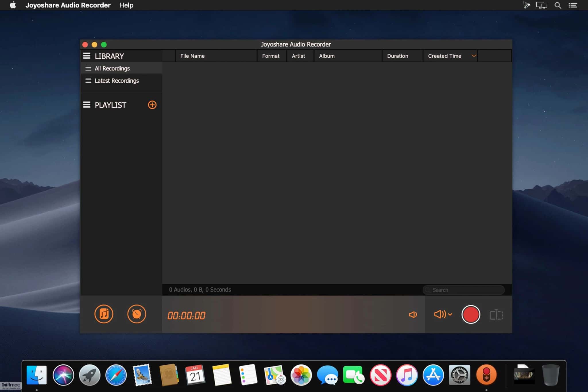Open Spotlight search in menu bar
Viewport: 588px width, 392px height.
click(558, 5)
